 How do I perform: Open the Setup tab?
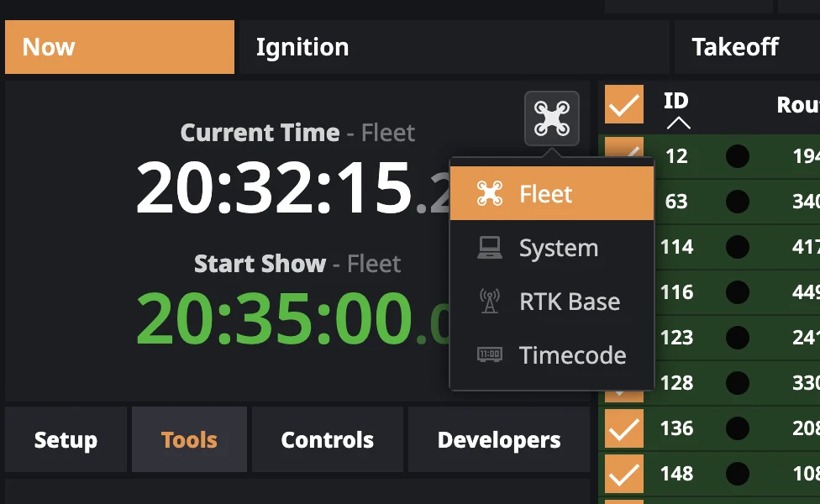pyautogui.click(x=66, y=439)
